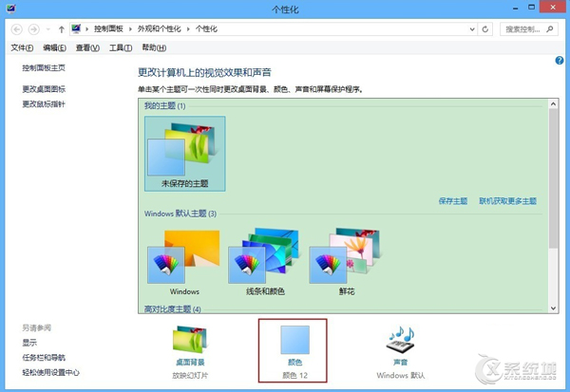The width and height of the screenshot is (570, 392).
Task: Open the 帮助(H) menu
Action: 154,47
